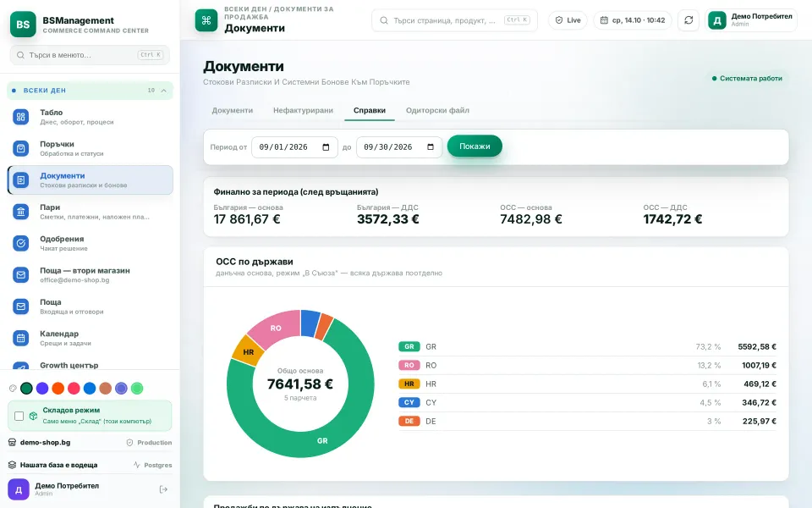Screen dimensions: 812x508
Task: Collapse the ВСЕКИ ДЕН menu section
Action: point(91,91)
